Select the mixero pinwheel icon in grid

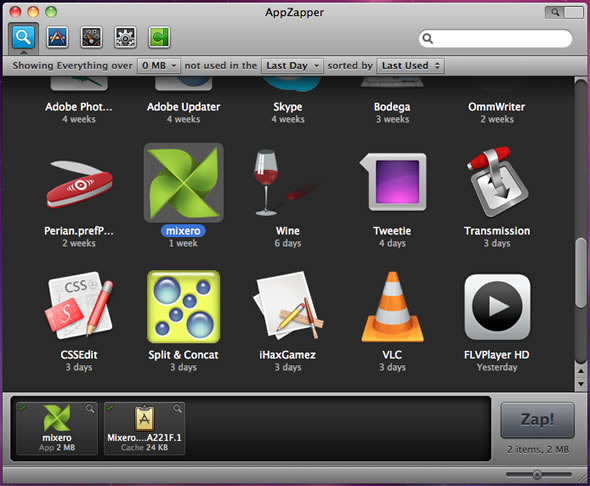pyautogui.click(x=184, y=183)
